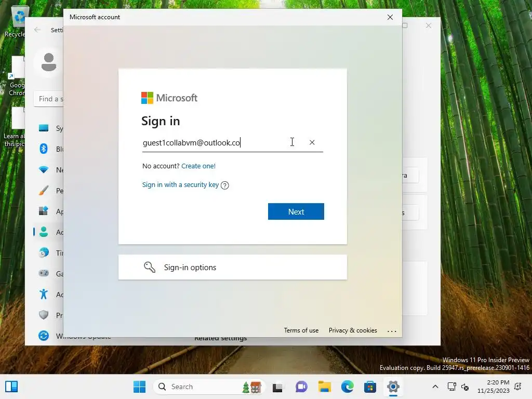Maximize the Settings window
Image resolution: width=532 pixels, height=399 pixels.
pos(405,26)
